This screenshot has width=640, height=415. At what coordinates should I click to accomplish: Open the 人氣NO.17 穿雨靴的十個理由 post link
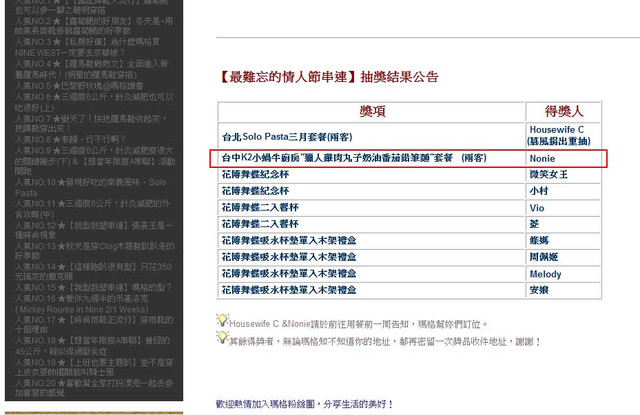(94, 324)
